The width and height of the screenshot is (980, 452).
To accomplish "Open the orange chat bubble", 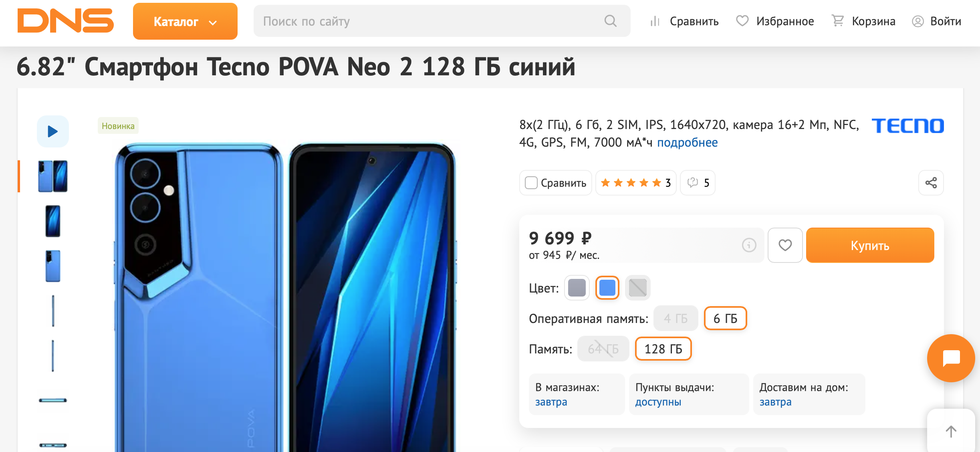I will pyautogui.click(x=951, y=358).
